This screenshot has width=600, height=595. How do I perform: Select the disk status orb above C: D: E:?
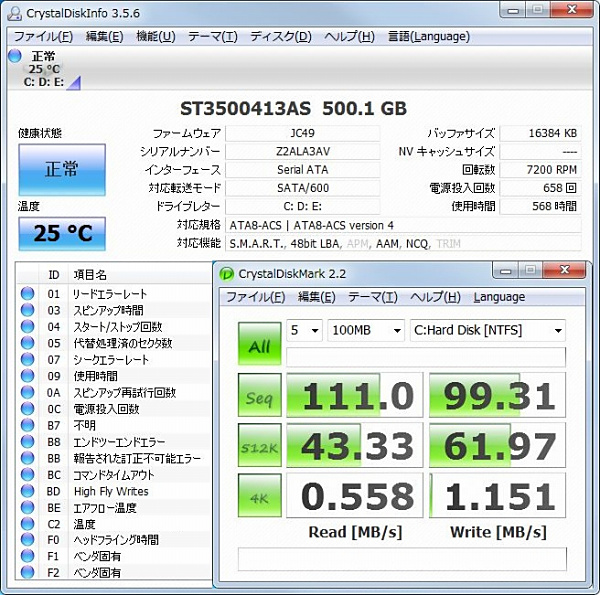click(x=15, y=56)
